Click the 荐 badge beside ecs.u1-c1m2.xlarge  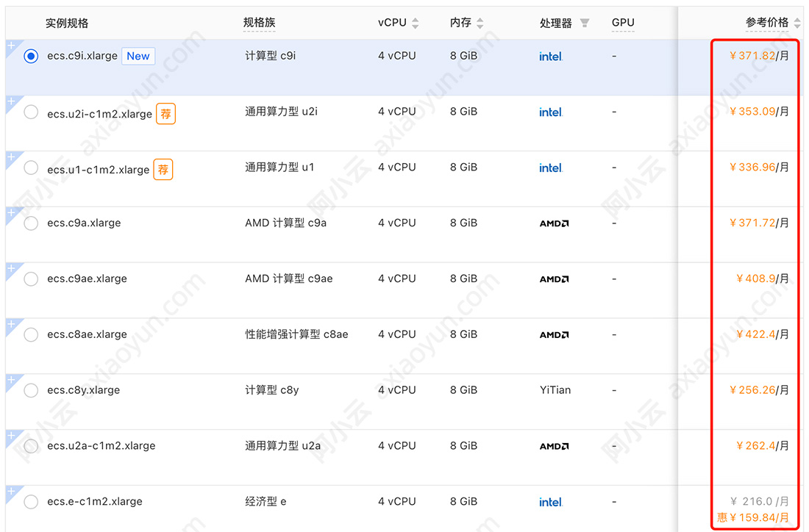coord(163,170)
